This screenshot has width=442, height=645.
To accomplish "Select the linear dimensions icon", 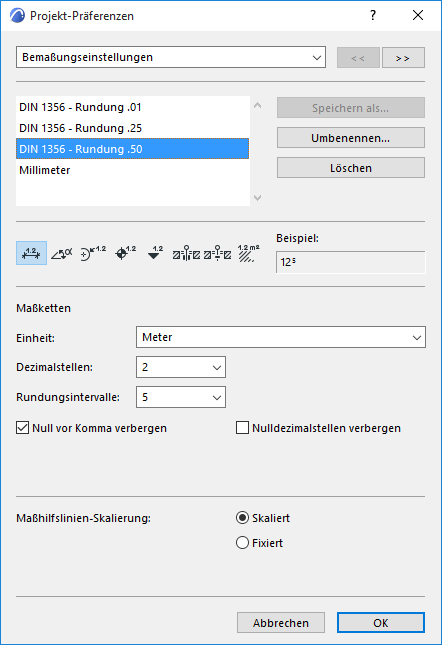I will [31, 253].
